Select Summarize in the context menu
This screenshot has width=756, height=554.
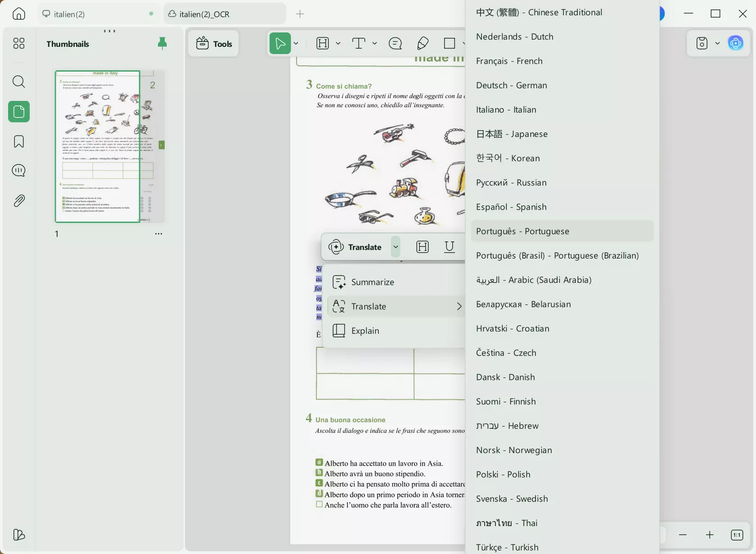pyautogui.click(x=373, y=282)
